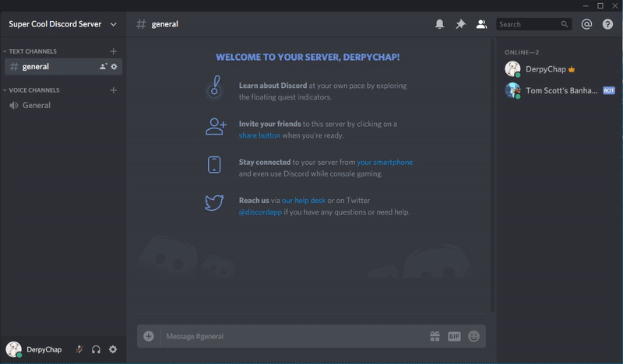Click the general channel title in header
Image resolution: width=623 pixels, height=364 pixels.
[164, 24]
